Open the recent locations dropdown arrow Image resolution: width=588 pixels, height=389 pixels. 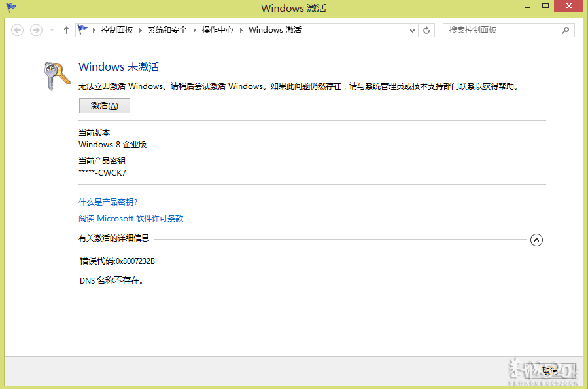click(52, 30)
